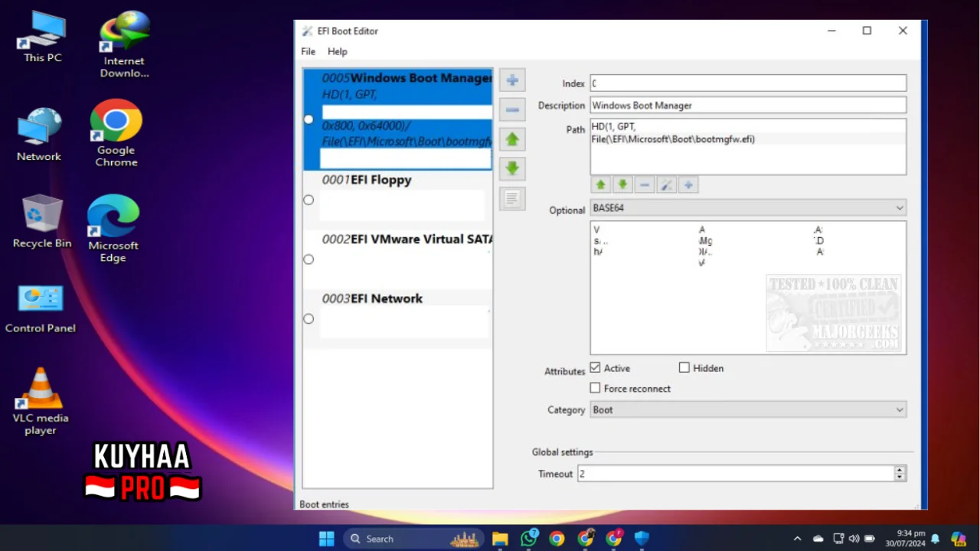Show hidden system tray icons
The width and height of the screenshot is (980, 551).
[797, 539]
